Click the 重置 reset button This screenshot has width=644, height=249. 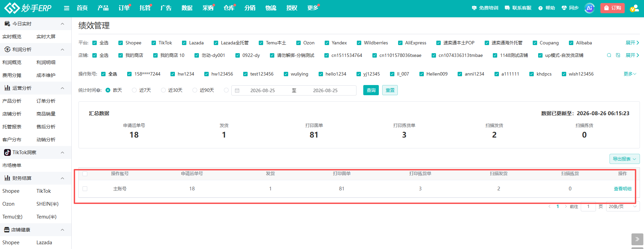tap(390, 90)
